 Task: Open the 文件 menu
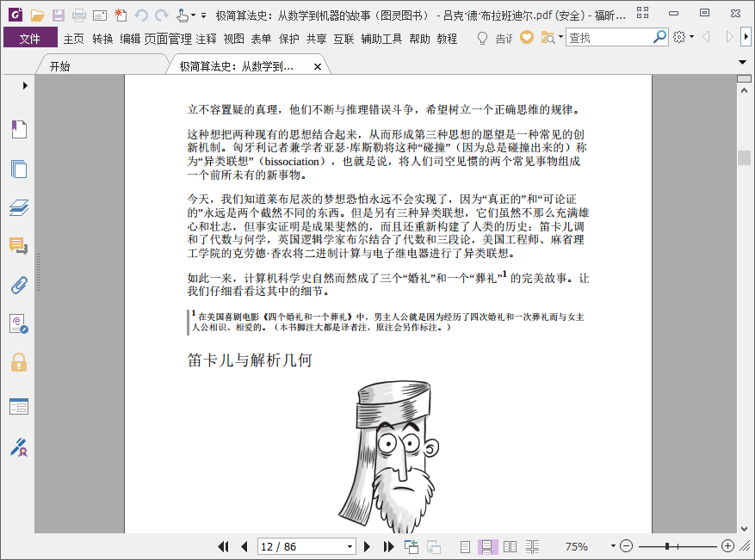[30, 38]
